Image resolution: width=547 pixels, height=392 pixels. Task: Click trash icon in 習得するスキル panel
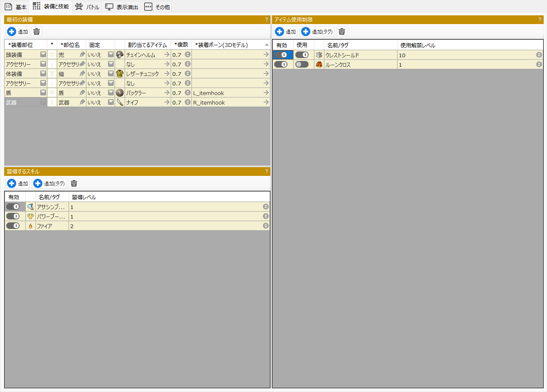click(74, 184)
